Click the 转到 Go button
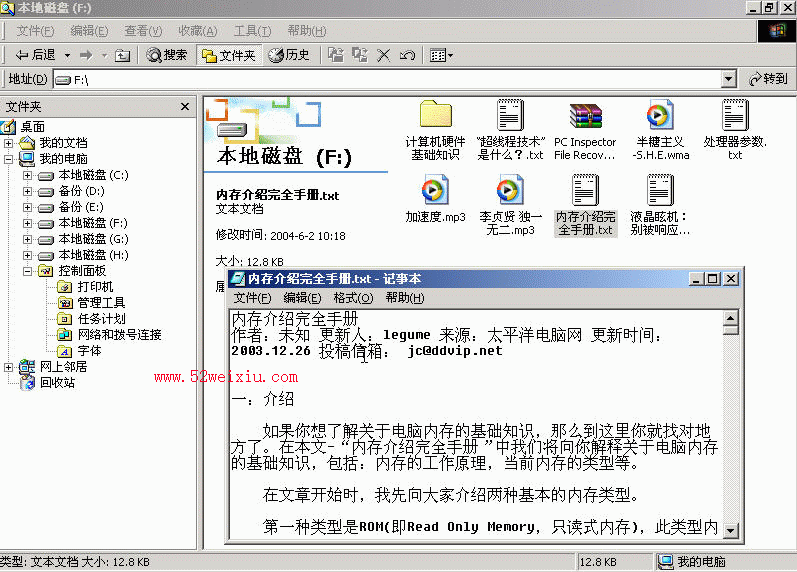The width and height of the screenshot is (797, 572). point(769,79)
